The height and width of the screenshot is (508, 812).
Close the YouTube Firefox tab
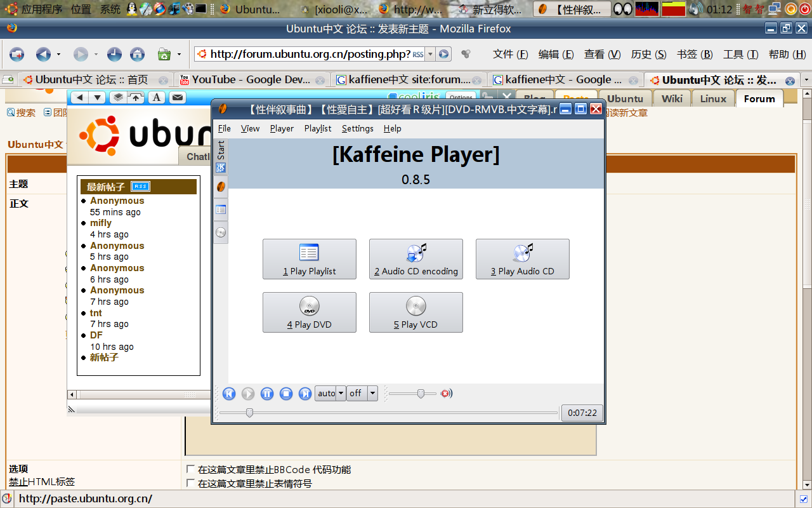pyautogui.click(x=320, y=81)
